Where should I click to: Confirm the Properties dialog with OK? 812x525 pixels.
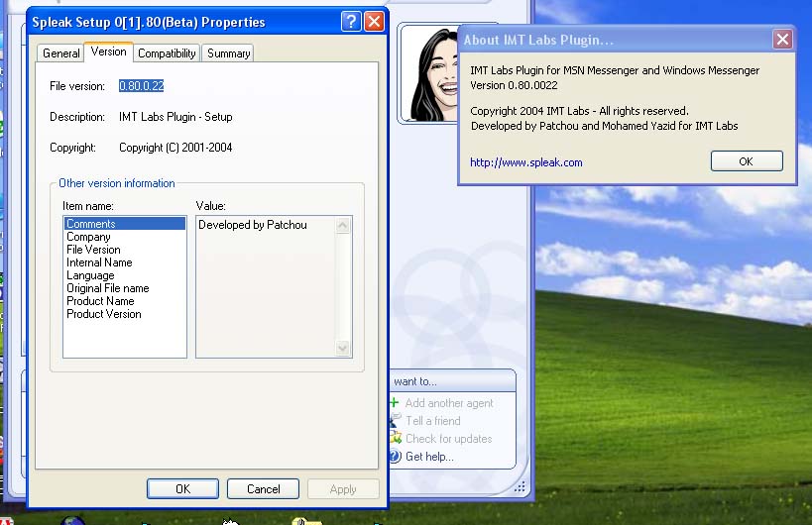182,488
